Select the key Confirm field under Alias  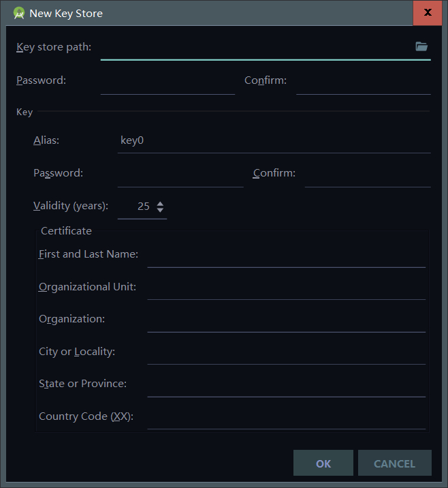pos(368,174)
